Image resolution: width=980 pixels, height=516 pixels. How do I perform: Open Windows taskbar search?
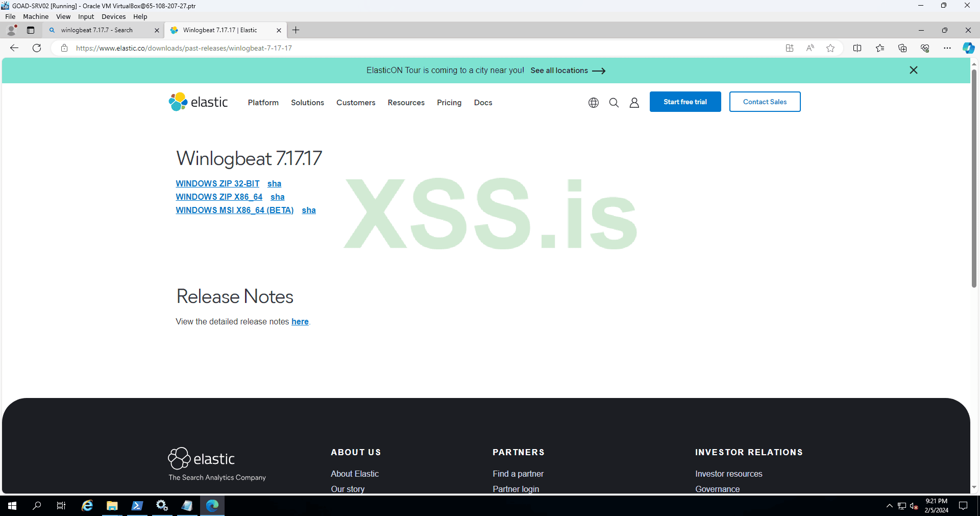coord(37,506)
